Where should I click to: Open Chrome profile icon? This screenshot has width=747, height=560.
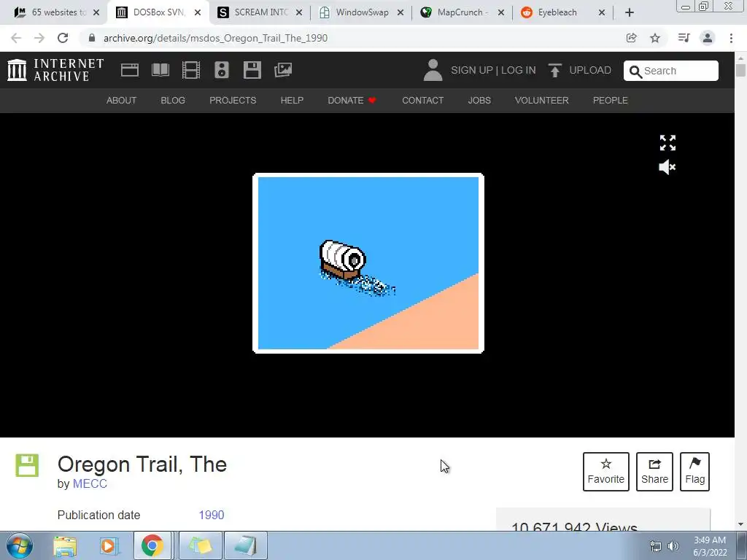click(x=708, y=38)
